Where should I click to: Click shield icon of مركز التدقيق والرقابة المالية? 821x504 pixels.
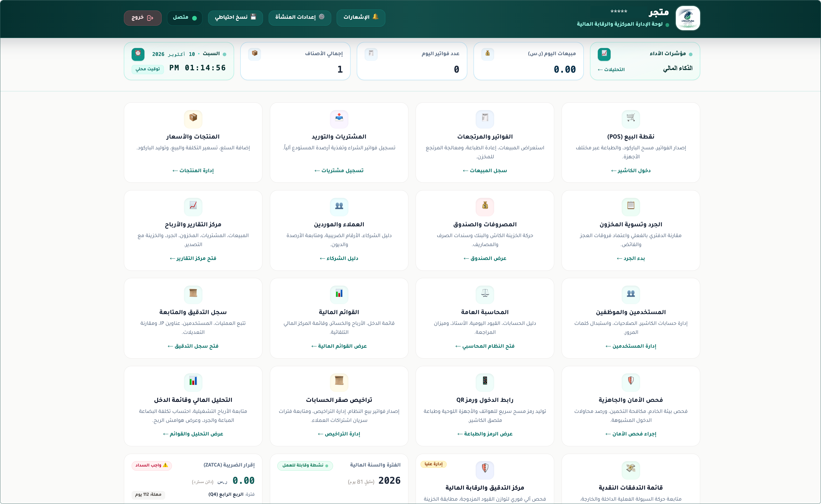[x=485, y=470]
